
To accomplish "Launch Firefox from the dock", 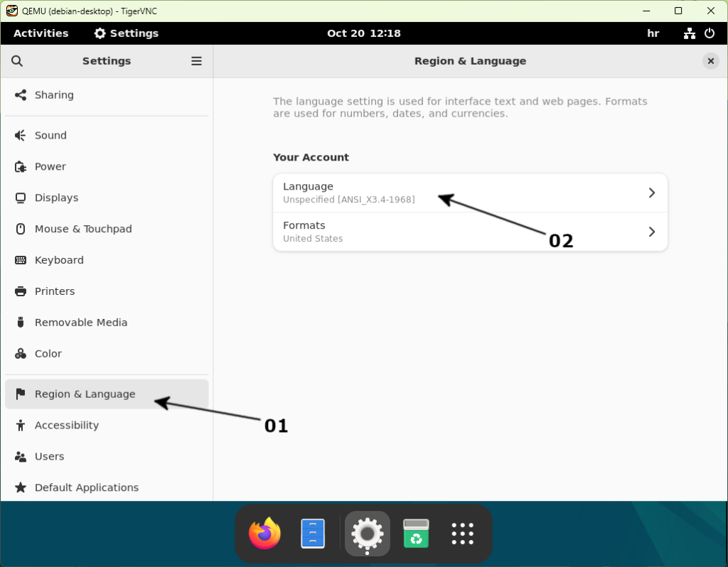I will [265, 534].
